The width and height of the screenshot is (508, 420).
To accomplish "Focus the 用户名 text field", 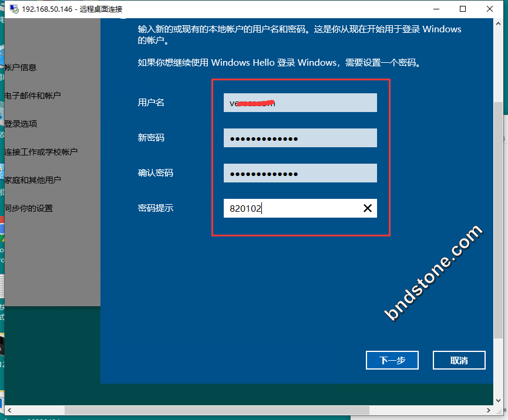I will click(x=300, y=103).
